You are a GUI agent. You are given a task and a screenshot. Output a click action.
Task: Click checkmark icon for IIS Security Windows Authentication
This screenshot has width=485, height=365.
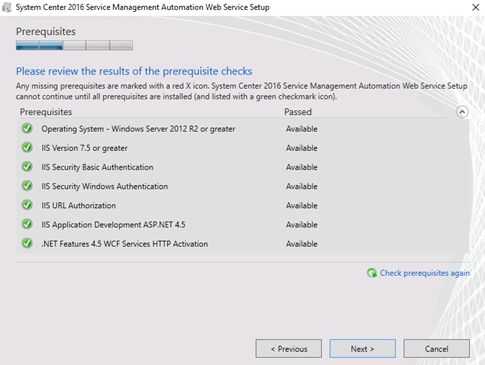click(x=27, y=186)
